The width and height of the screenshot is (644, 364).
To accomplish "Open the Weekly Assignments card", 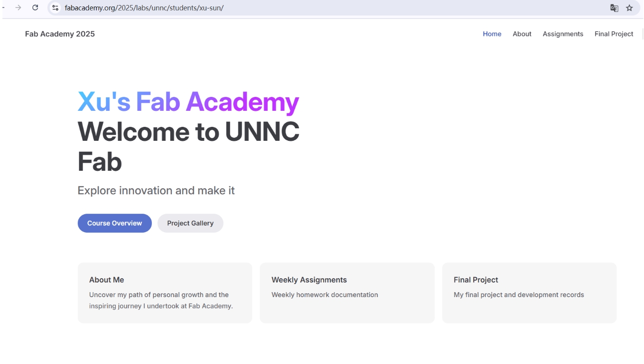I will 347,293.
